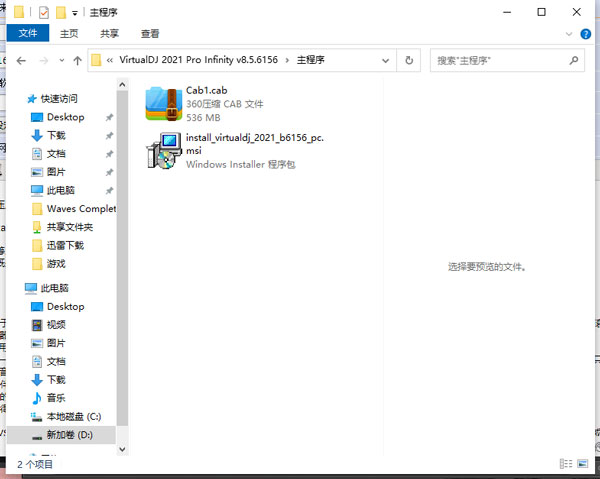This screenshot has width=600, height=479.
Task: Open the 文件 ribbon tab
Action: click(28, 33)
